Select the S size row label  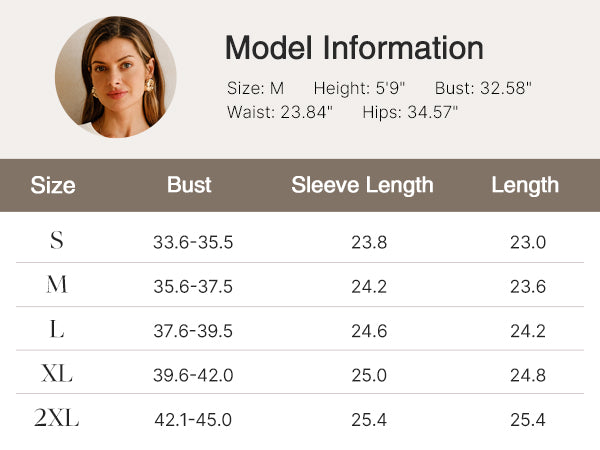[57, 242]
